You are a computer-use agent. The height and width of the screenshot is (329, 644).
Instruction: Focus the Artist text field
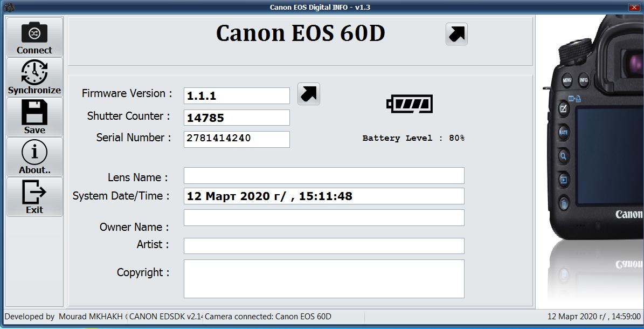point(323,245)
